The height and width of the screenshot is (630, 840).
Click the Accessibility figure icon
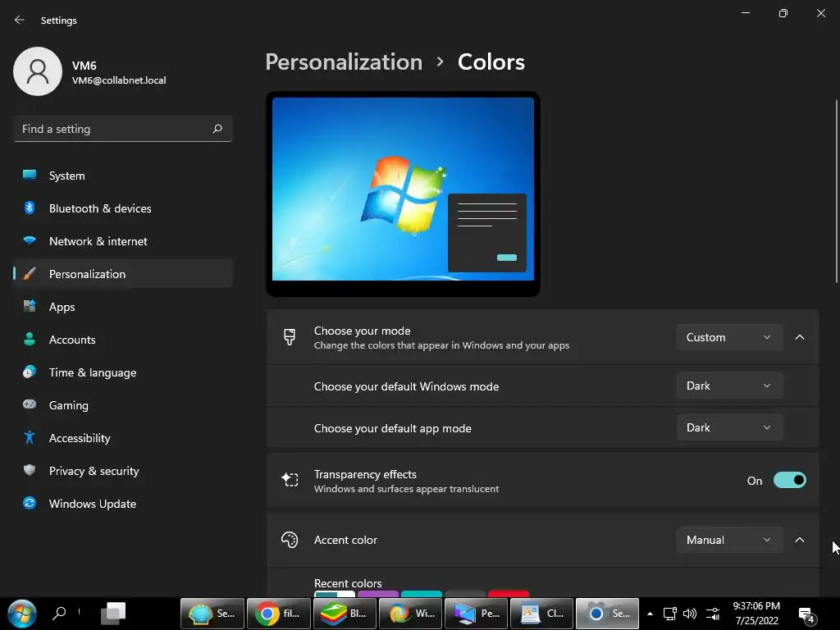point(30,438)
